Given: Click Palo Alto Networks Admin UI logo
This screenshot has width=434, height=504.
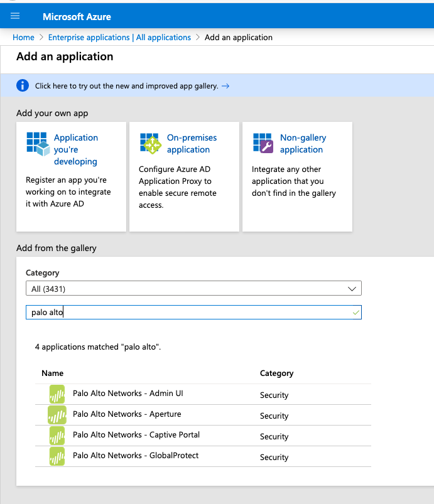Looking at the screenshot, I should pos(57,394).
